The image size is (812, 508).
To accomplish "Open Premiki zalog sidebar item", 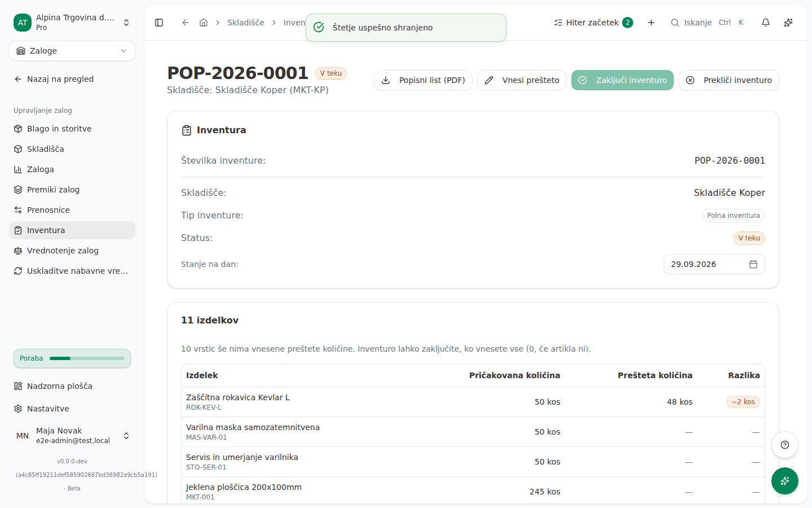I will pos(72,190).
